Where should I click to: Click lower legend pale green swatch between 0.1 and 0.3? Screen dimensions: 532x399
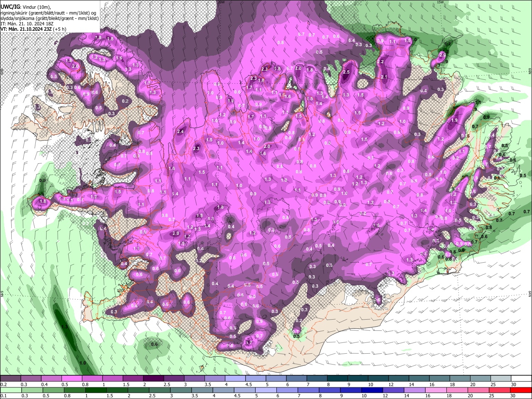(x=10, y=390)
